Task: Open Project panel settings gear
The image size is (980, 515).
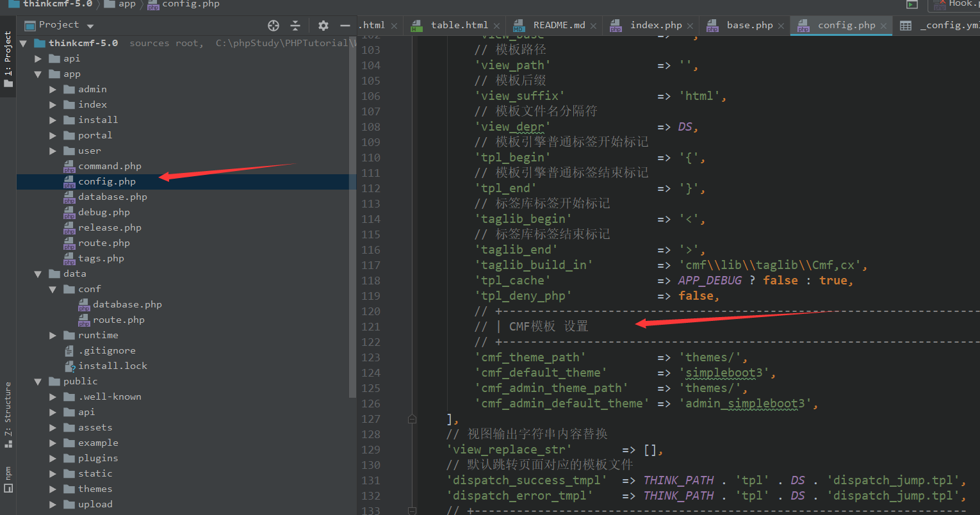Action: click(x=323, y=26)
